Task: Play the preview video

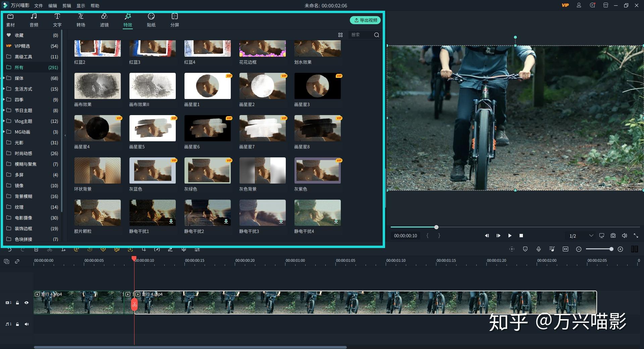Action: (510, 236)
